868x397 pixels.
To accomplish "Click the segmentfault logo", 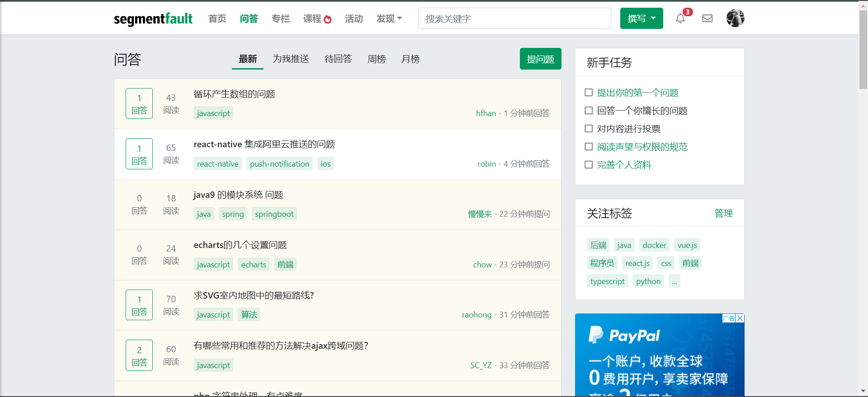I will tap(153, 19).
